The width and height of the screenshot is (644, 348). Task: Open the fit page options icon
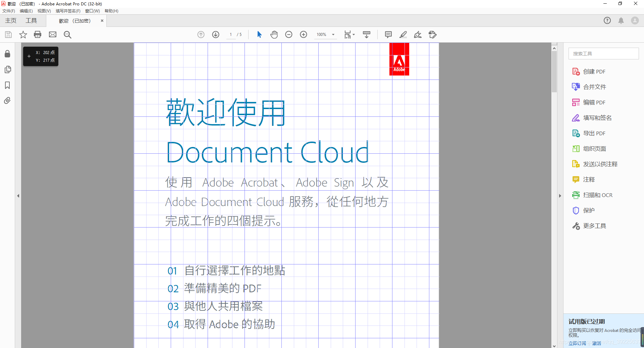click(349, 35)
